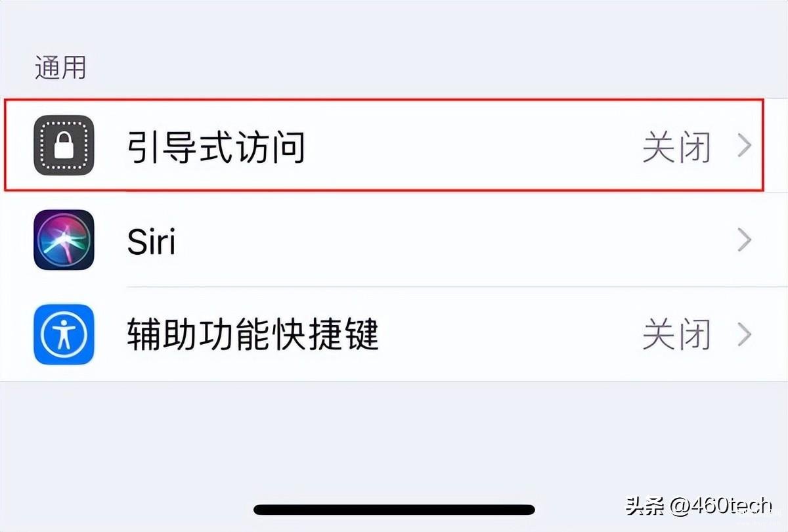
Task: Enable Guided Access showing 关闭
Action: click(x=676, y=146)
